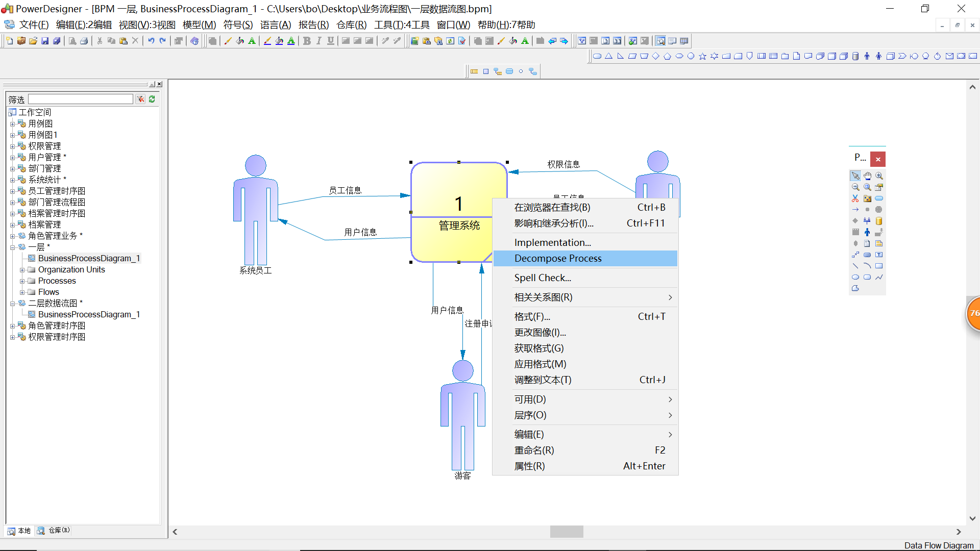Select the Grabber hand tool in the palette
The height and width of the screenshot is (551, 980).
pos(867,176)
